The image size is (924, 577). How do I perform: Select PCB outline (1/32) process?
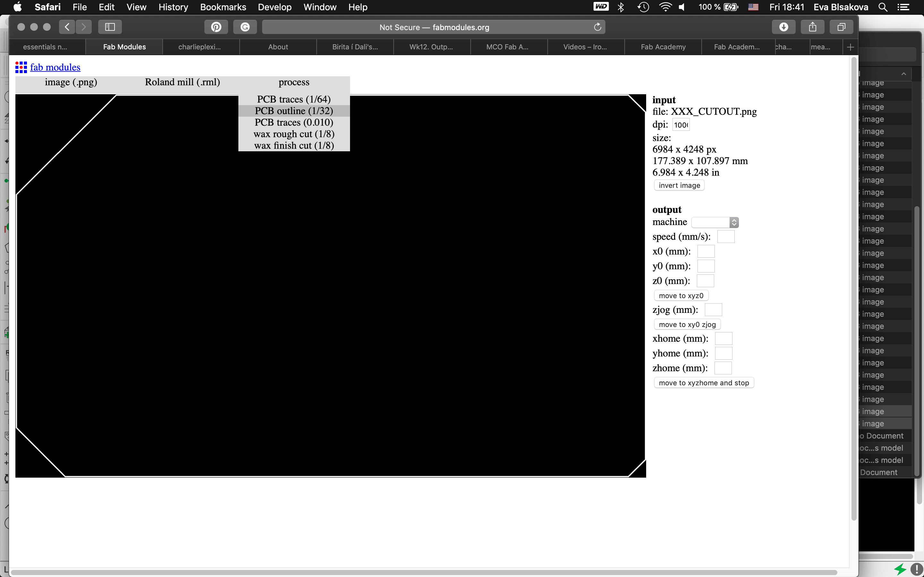click(x=294, y=111)
